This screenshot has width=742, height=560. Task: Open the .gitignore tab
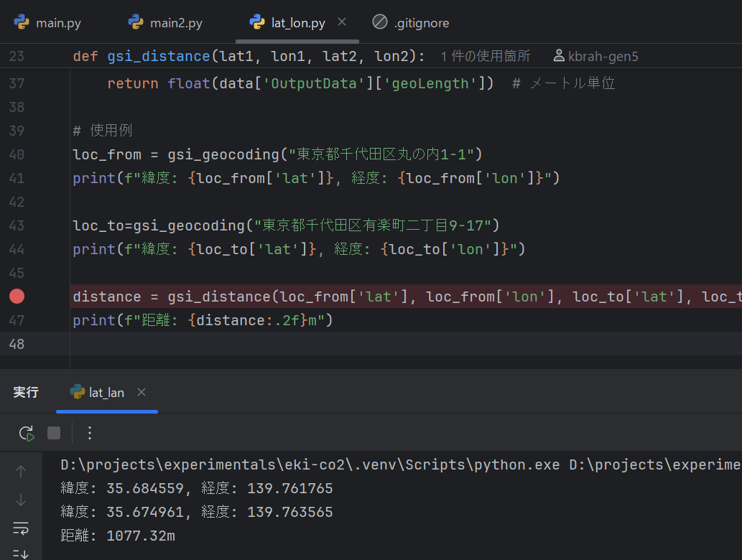point(410,22)
